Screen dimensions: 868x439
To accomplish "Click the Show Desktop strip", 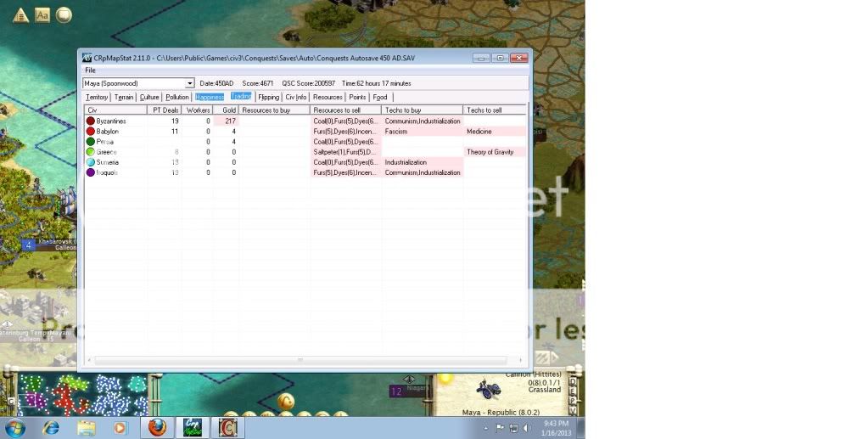I will pyautogui.click(x=580, y=428).
